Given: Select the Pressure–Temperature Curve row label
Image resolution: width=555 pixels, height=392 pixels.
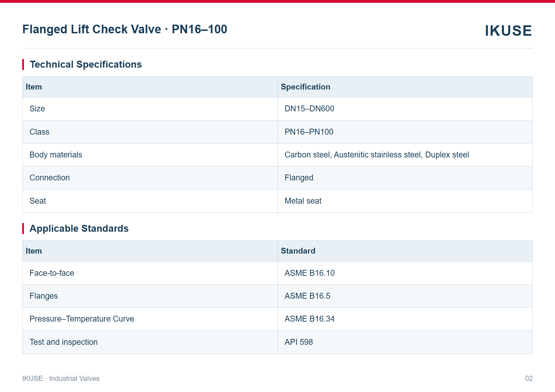Looking at the screenshot, I should [82, 319].
